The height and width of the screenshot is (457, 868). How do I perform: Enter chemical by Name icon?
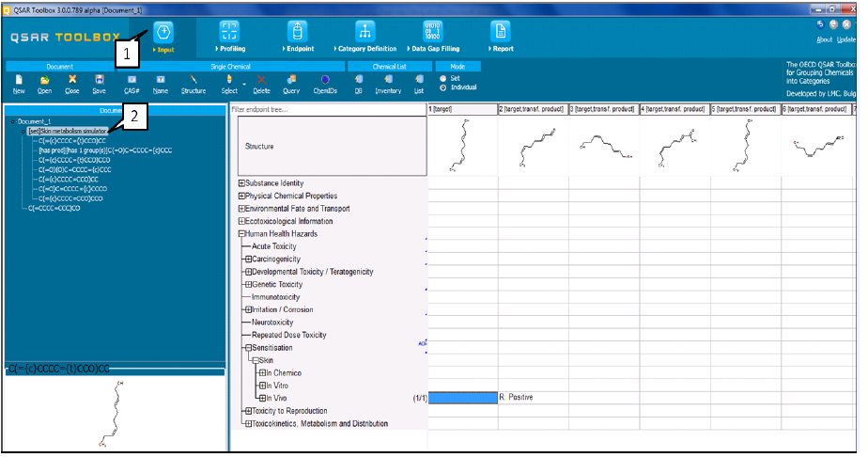pyautogui.click(x=161, y=80)
